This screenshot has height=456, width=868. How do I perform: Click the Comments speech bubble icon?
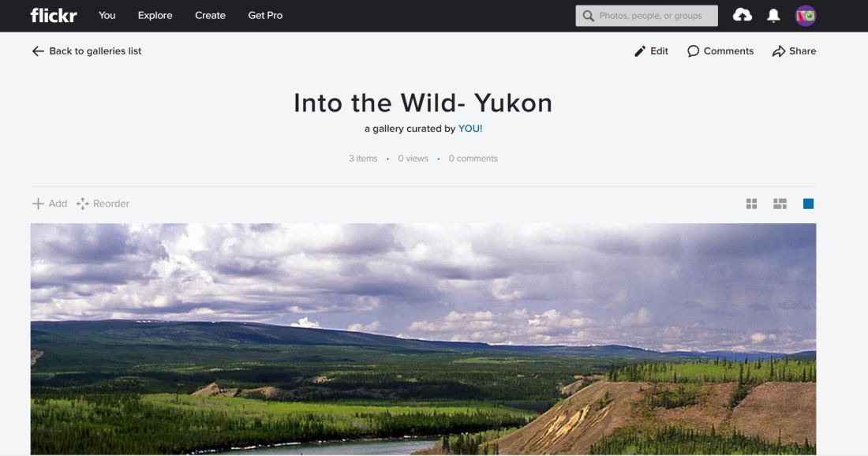(x=693, y=51)
